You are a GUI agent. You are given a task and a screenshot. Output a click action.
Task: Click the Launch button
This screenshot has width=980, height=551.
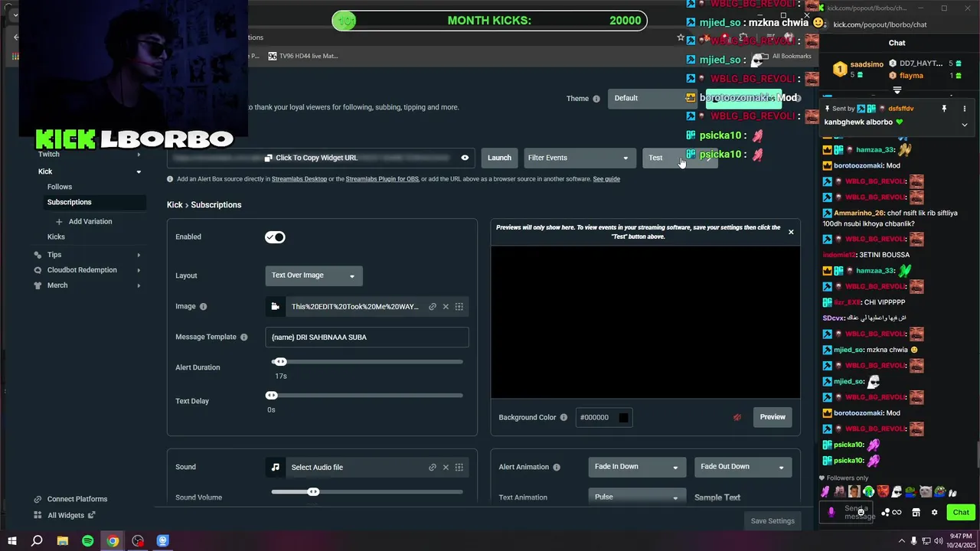(499, 158)
